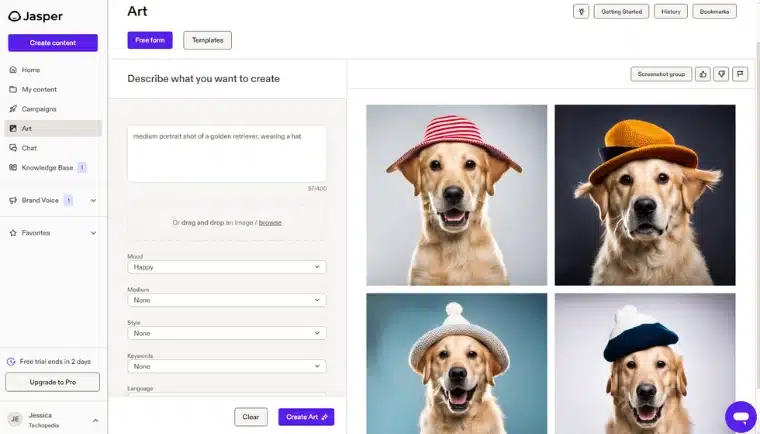760x434 pixels.
Task: Click the Jasper logo
Action: (x=35, y=16)
